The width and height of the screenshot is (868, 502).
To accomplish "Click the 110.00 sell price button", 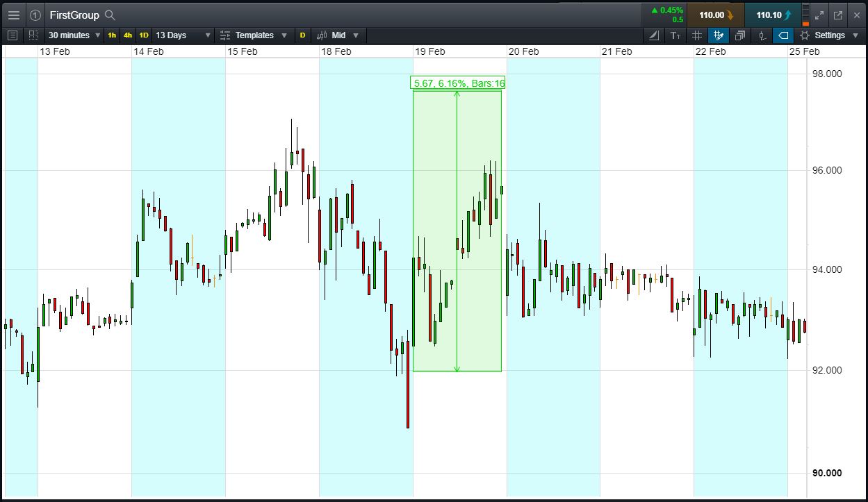I will pyautogui.click(x=715, y=15).
